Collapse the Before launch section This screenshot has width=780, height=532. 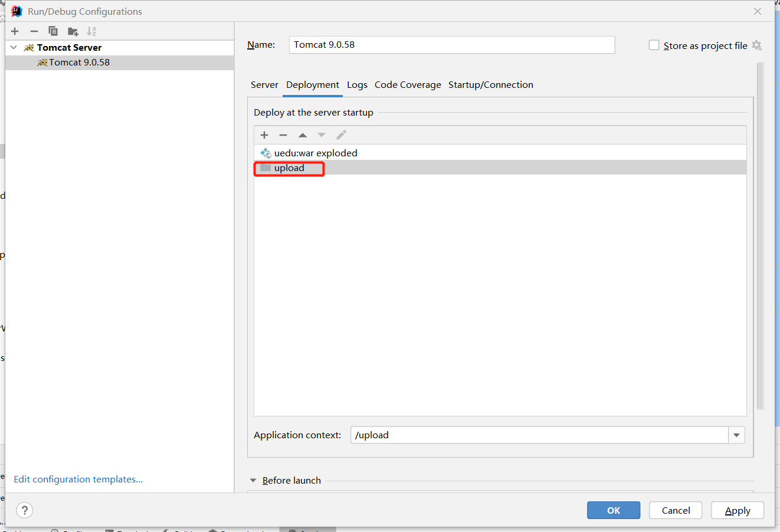(x=253, y=481)
